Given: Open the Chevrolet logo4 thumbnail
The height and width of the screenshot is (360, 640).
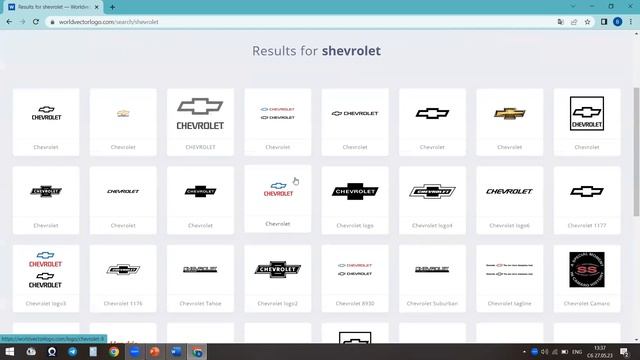Looking at the screenshot, I should 432,191.
